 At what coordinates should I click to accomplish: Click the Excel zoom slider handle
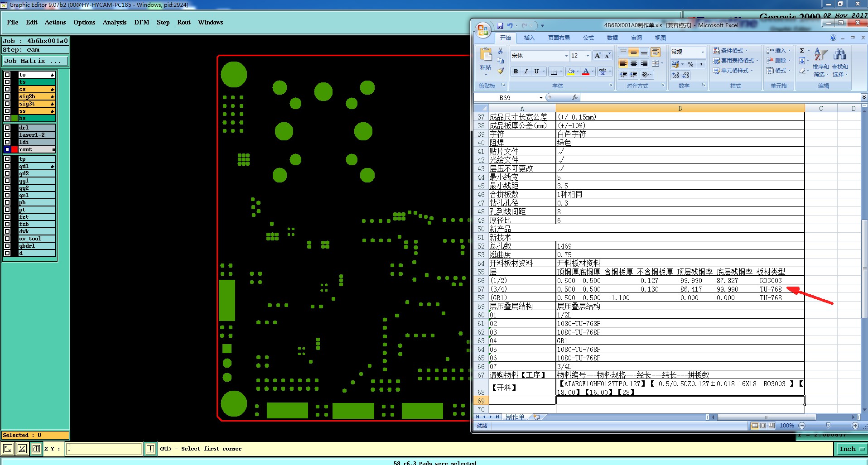coord(828,426)
